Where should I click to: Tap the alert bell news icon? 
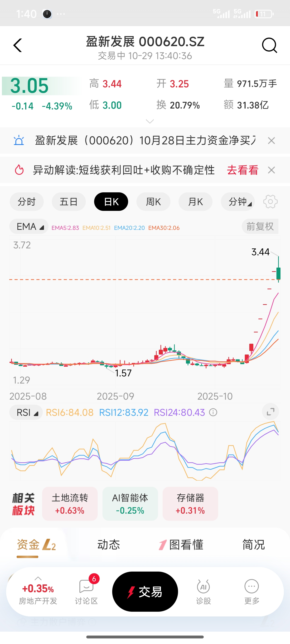(19, 141)
